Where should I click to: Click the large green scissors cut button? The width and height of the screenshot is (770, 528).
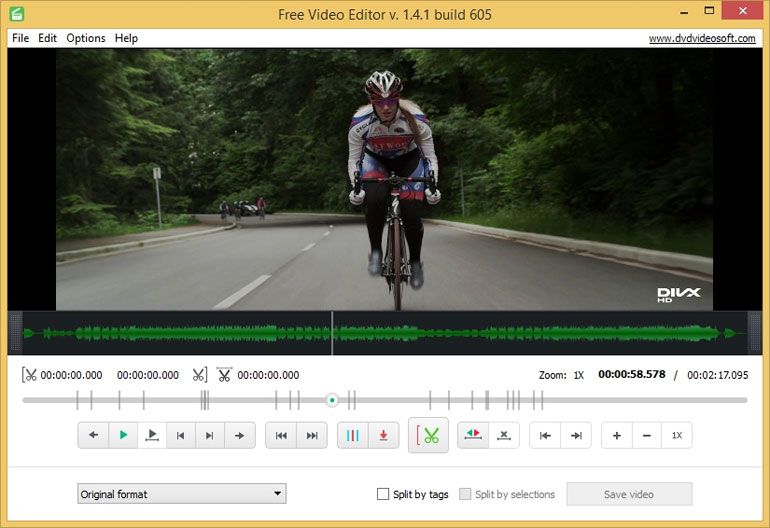click(428, 435)
